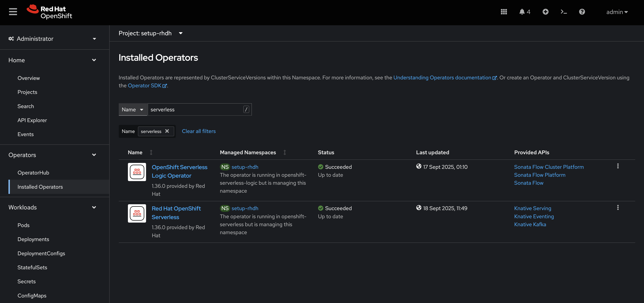Open kebab menu for Serverless Logic Operator
The image size is (644, 303).
click(618, 166)
